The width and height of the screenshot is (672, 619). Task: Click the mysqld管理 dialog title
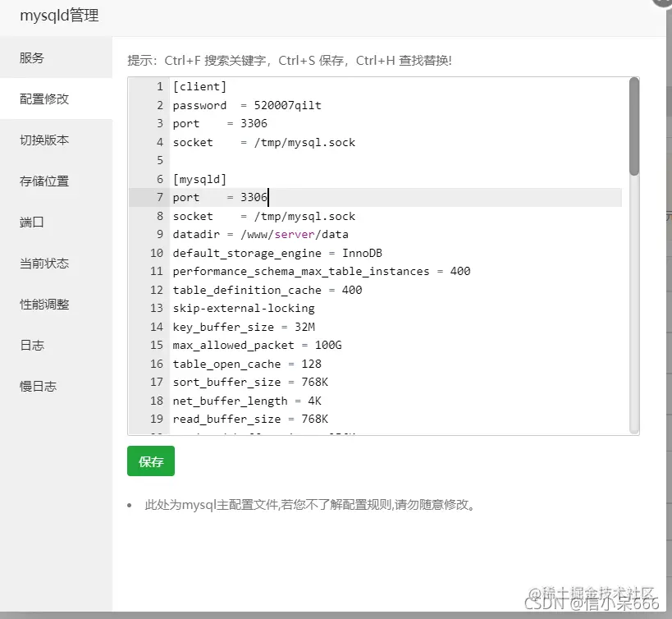click(57, 15)
